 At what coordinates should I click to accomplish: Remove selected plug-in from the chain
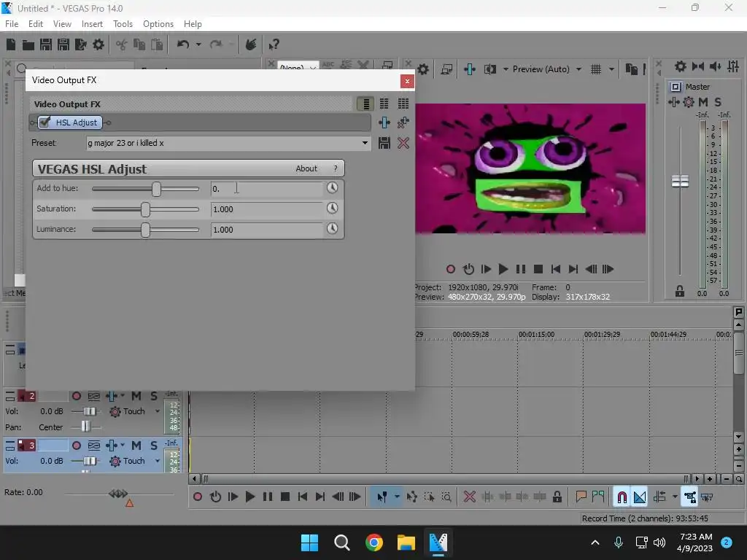click(403, 122)
